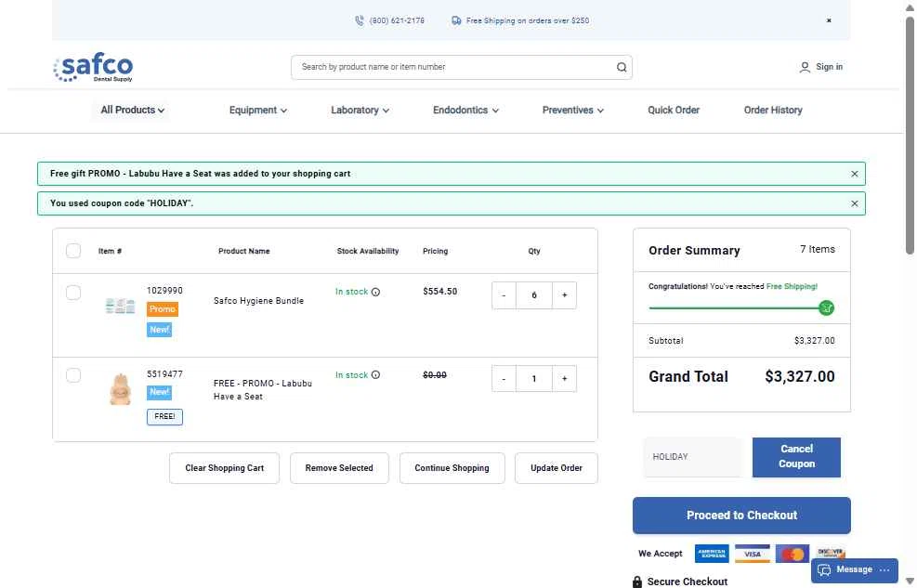Expand the Endodontics menu
Viewport: 917px width, 588px height.
click(465, 110)
